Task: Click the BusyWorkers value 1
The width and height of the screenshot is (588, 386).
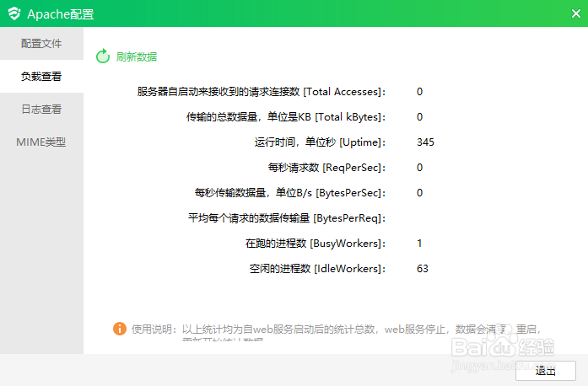Action: tap(419, 244)
